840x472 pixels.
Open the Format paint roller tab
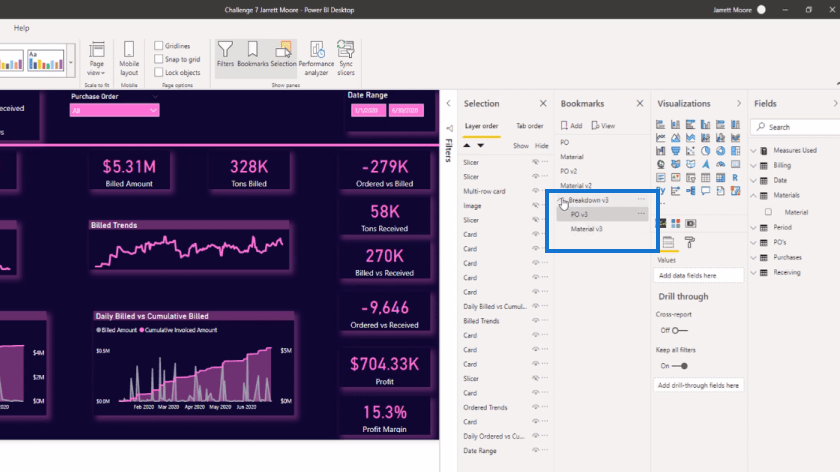689,242
